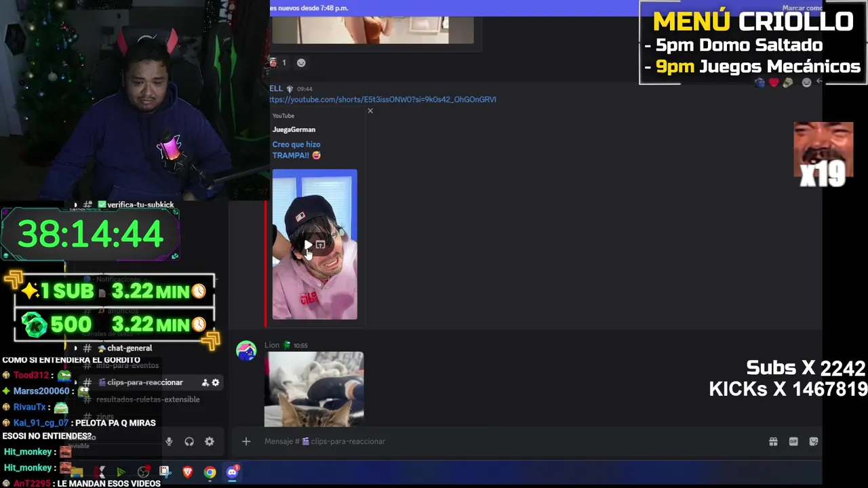The height and width of the screenshot is (488, 868).
Task: Open the resultados-ruletas-extensible channel
Action: point(148,399)
